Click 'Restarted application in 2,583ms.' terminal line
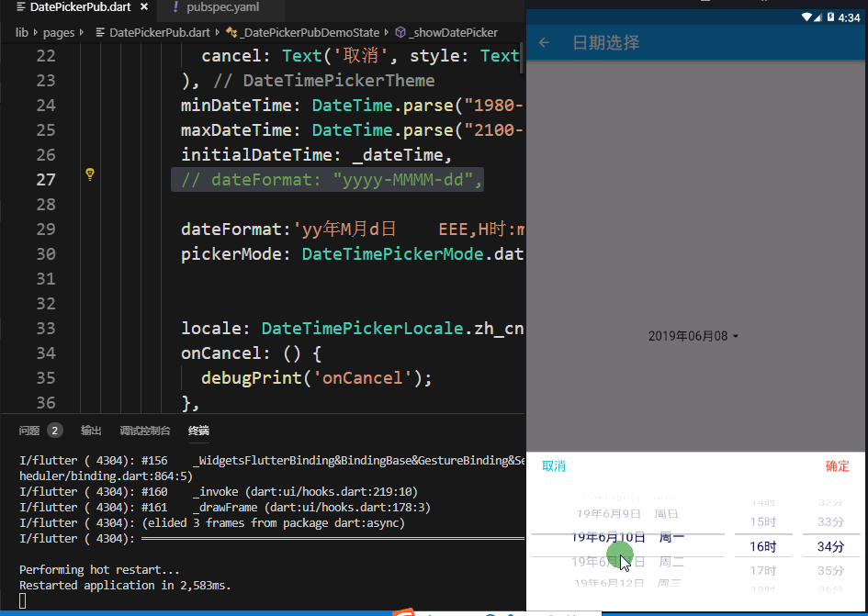This screenshot has width=868, height=616. tap(125, 585)
